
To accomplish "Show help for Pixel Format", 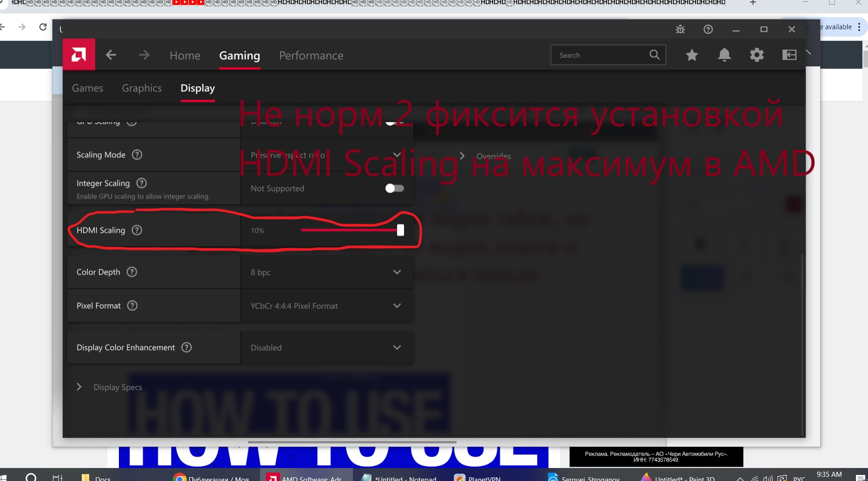I will pos(132,305).
